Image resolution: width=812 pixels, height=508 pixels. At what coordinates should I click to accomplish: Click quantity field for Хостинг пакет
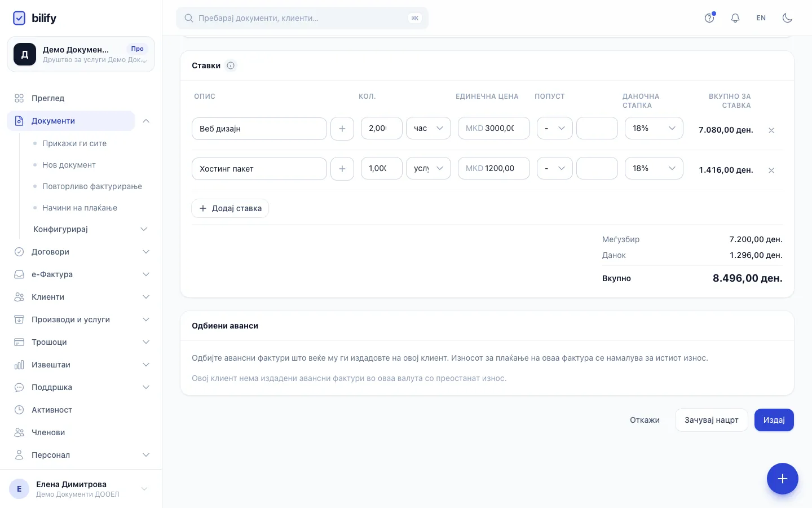(x=382, y=168)
